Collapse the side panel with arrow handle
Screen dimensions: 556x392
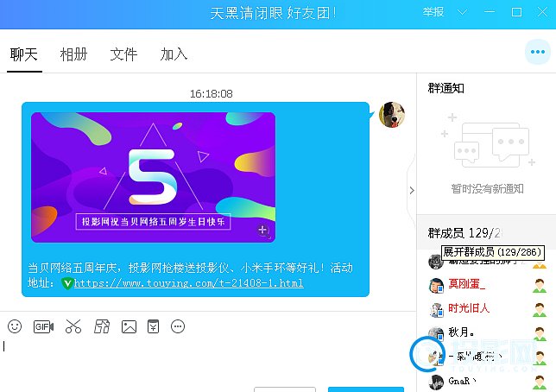pyautogui.click(x=412, y=191)
